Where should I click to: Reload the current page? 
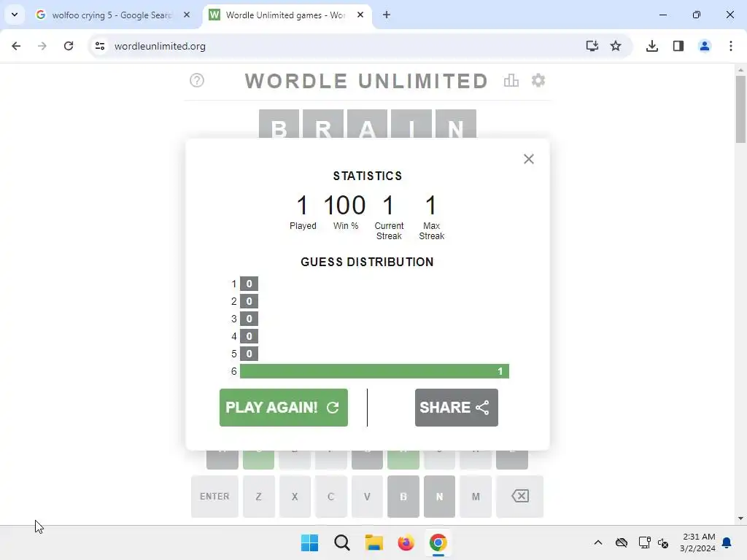(x=69, y=46)
